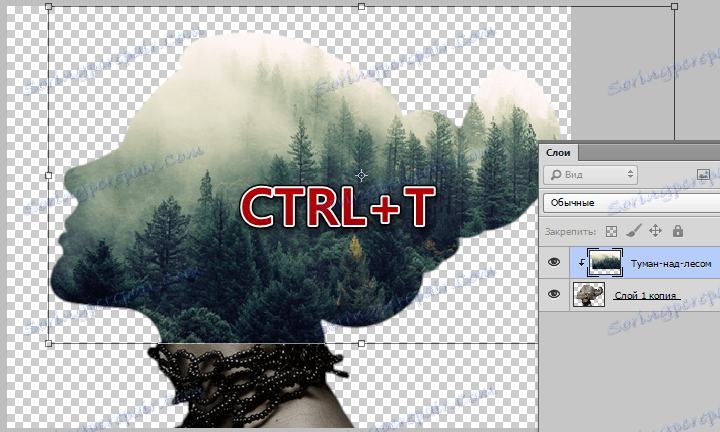Switch to the Слои panel tab

558,153
